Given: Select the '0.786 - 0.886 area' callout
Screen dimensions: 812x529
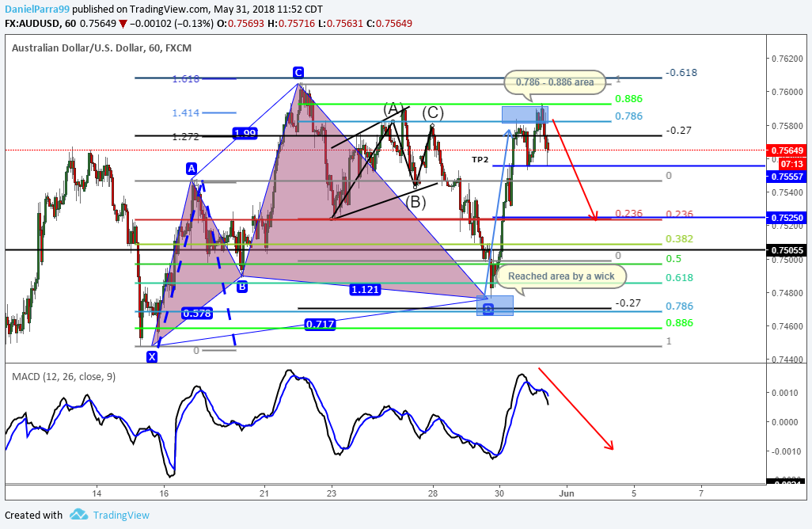Looking at the screenshot, I should tap(555, 82).
